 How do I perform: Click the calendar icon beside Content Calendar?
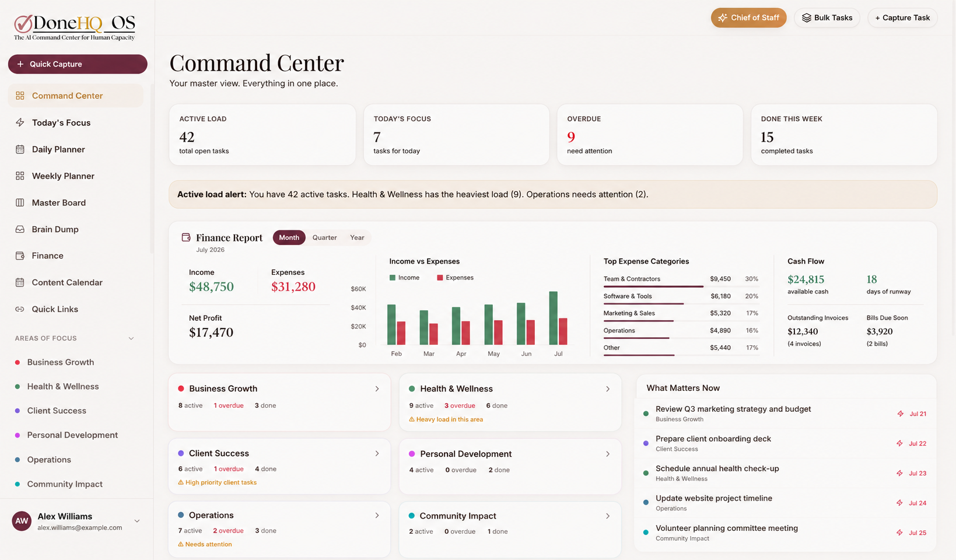(x=20, y=282)
